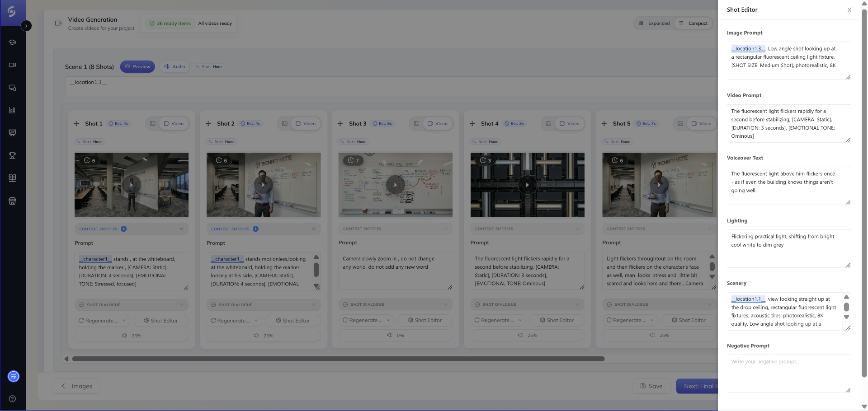868x411 pixels.
Task: Adjust volume slider on Shot 2
Action: tap(264, 336)
